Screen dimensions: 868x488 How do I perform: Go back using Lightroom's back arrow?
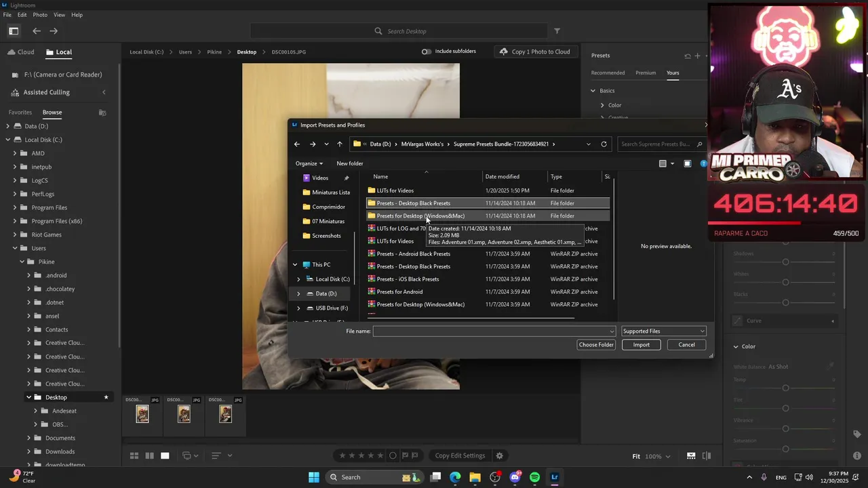point(37,30)
